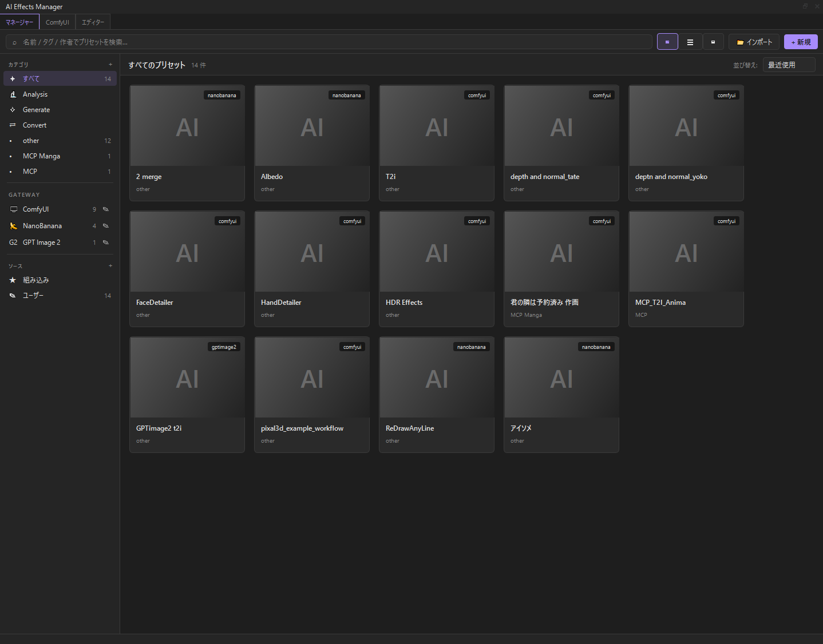The width and height of the screenshot is (823, 644).
Task: Open the ReDrawAnyLine preset thumbnail
Action: [x=437, y=377]
